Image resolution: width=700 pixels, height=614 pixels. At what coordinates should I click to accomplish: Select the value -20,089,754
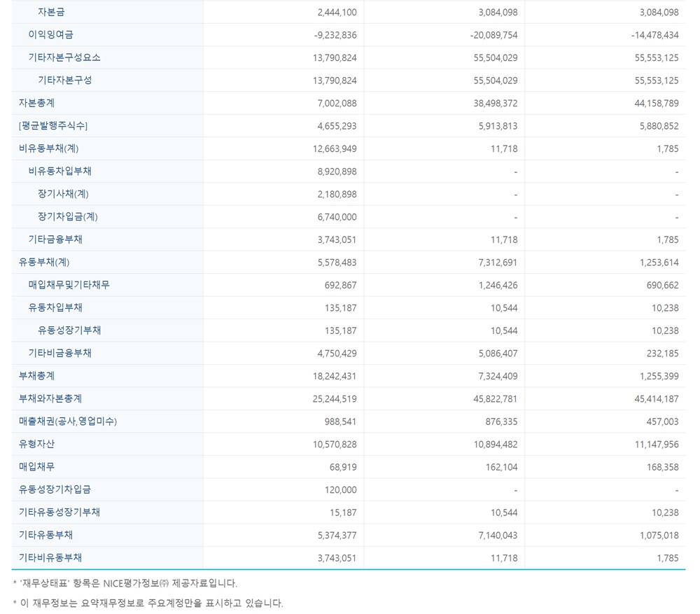[493, 35]
